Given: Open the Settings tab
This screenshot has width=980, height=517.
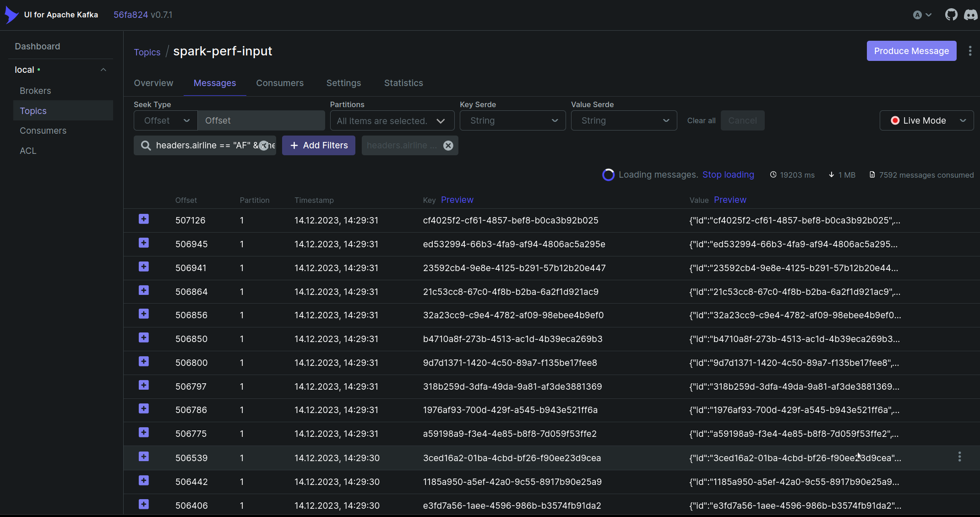Looking at the screenshot, I should (x=343, y=83).
